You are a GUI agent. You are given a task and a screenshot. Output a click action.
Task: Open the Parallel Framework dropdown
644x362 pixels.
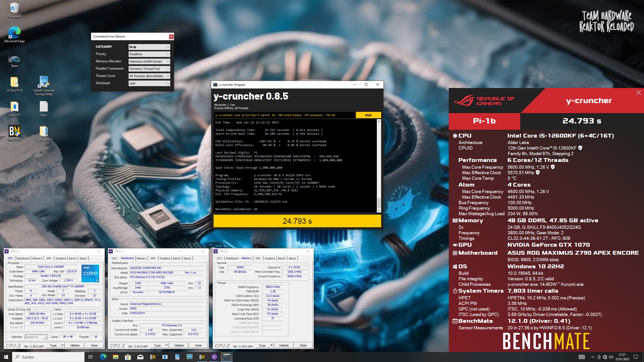coord(149,69)
